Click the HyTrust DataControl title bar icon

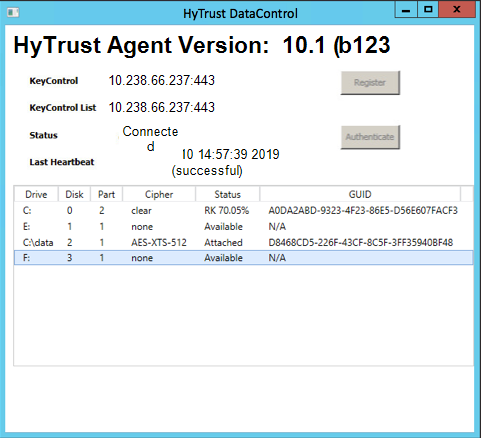coord(13,13)
